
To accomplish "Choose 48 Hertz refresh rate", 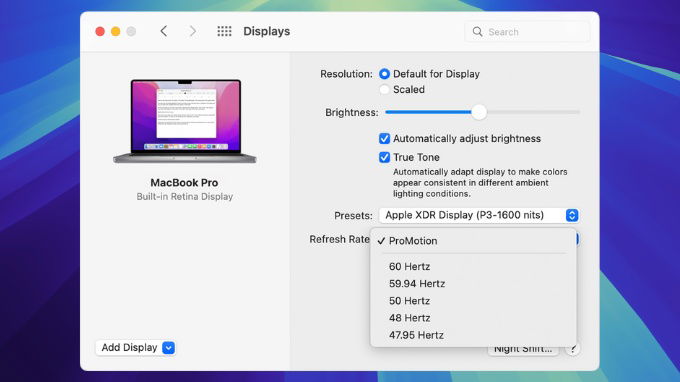I will tap(474, 318).
